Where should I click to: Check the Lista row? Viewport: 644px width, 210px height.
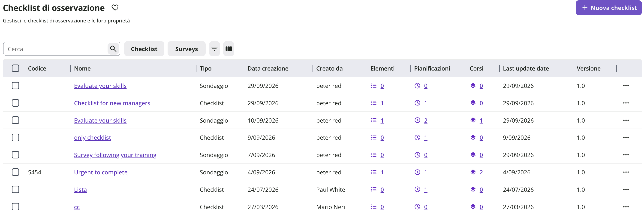15,189
